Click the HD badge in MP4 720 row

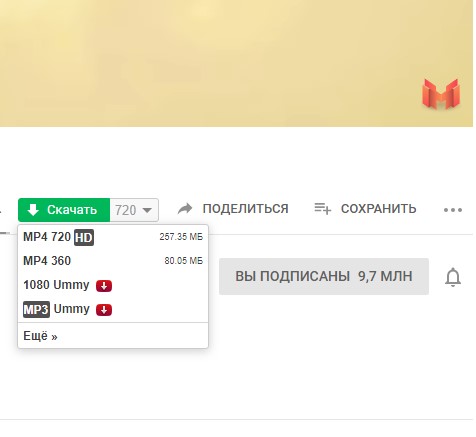click(84, 237)
